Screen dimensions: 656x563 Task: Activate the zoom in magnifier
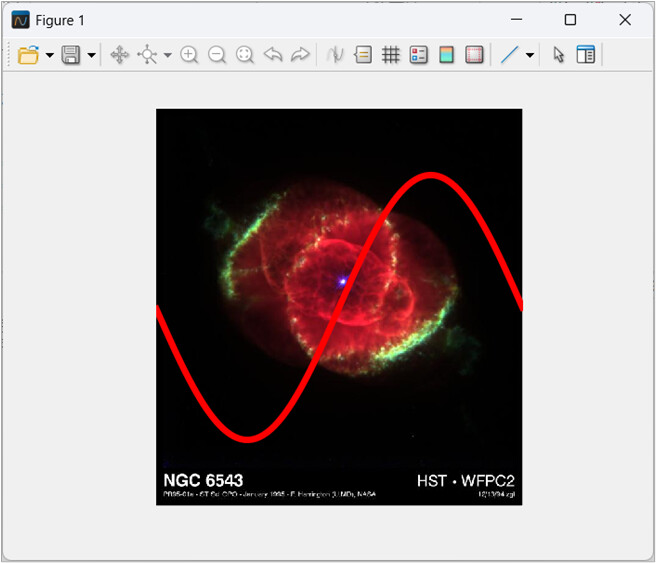(189, 55)
